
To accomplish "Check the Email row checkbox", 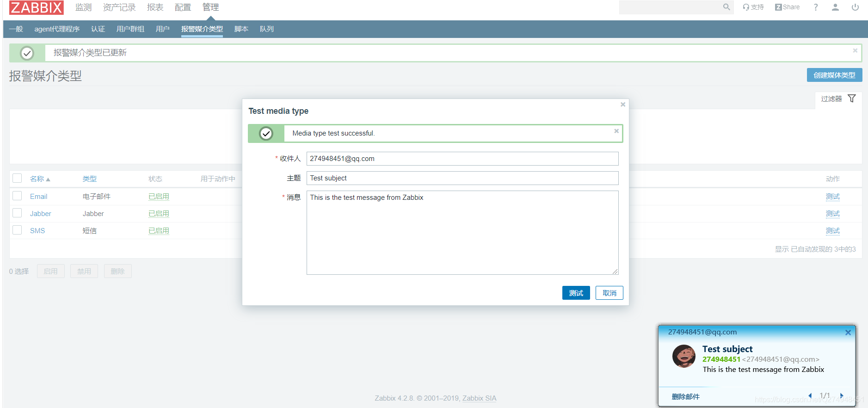I will 17,196.
